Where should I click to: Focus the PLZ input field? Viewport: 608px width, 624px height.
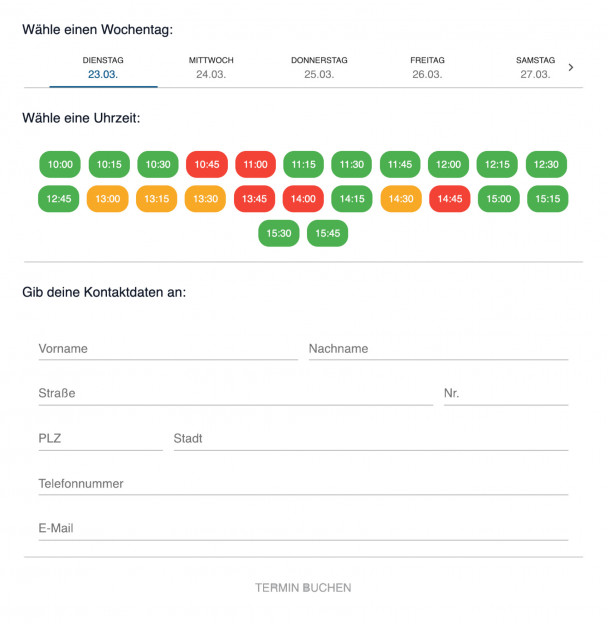point(100,439)
